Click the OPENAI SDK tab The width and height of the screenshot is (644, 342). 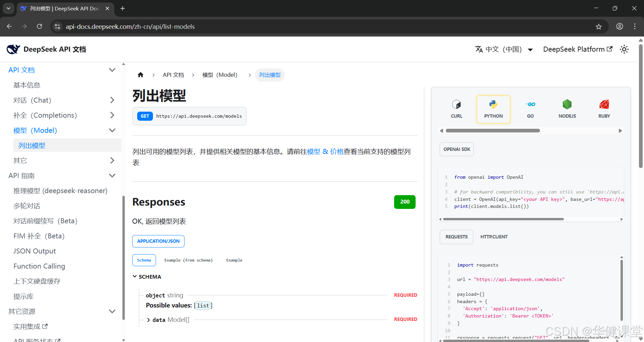pos(457,149)
